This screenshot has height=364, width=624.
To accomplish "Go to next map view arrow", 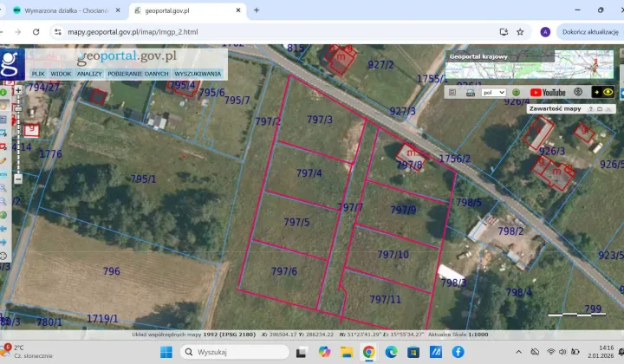I will (3, 242).
